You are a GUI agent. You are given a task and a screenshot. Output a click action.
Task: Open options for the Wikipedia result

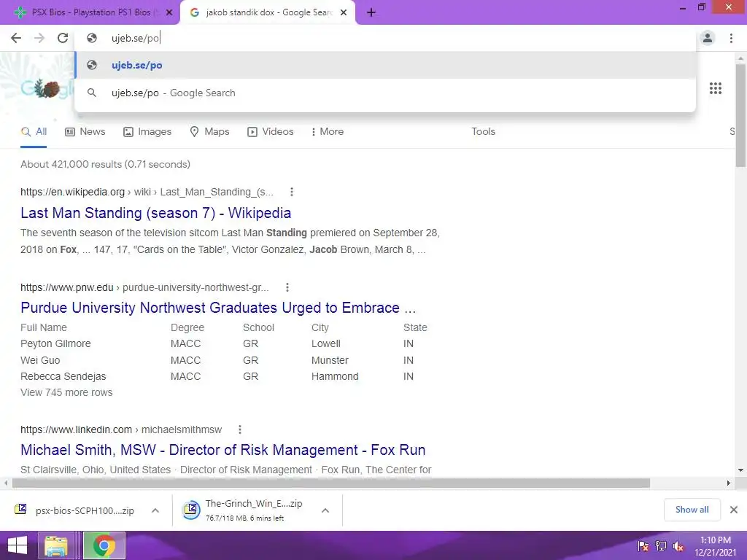click(x=292, y=192)
